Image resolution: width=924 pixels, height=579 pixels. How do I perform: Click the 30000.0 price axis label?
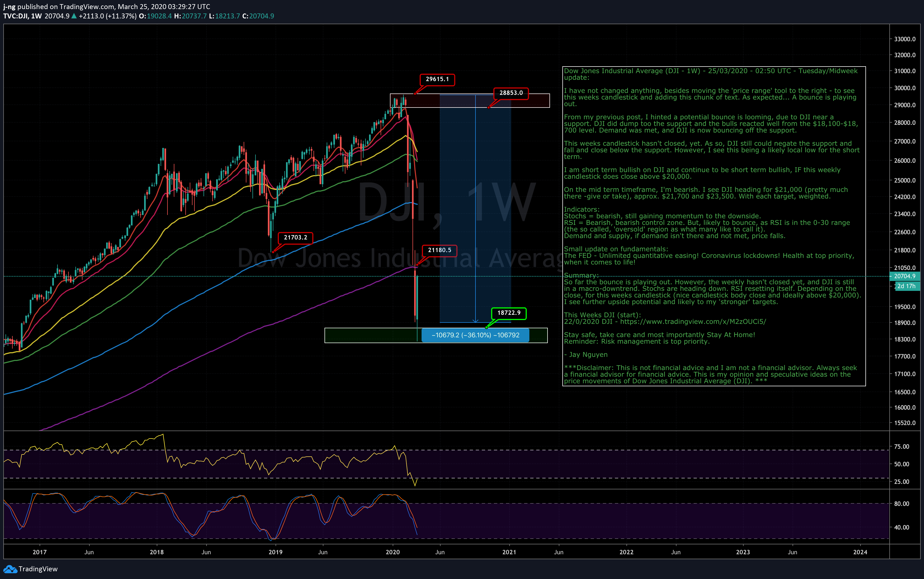coord(905,88)
